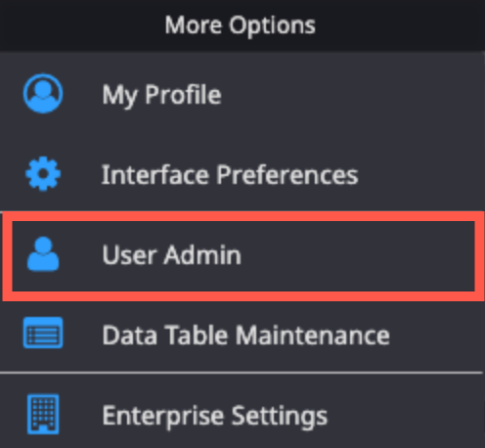Click empty area of the highlighted User Admin row
The image size is (485, 448).
(x=359, y=256)
